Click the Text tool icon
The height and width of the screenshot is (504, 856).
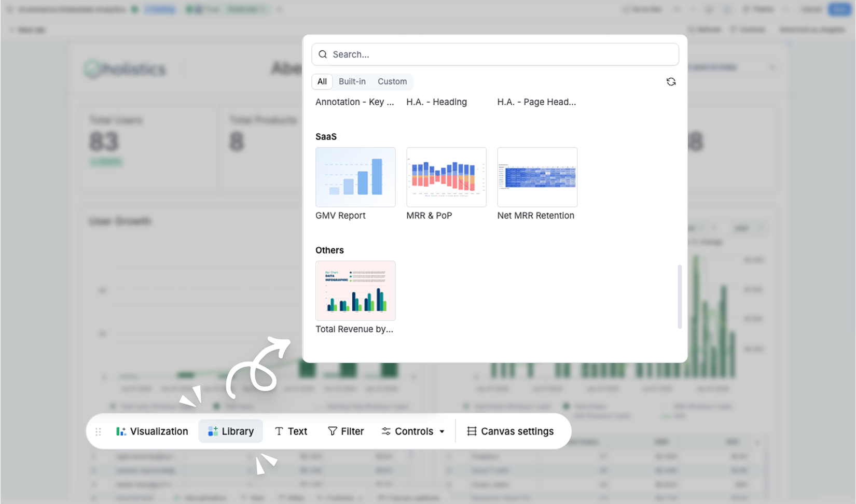(x=279, y=431)
